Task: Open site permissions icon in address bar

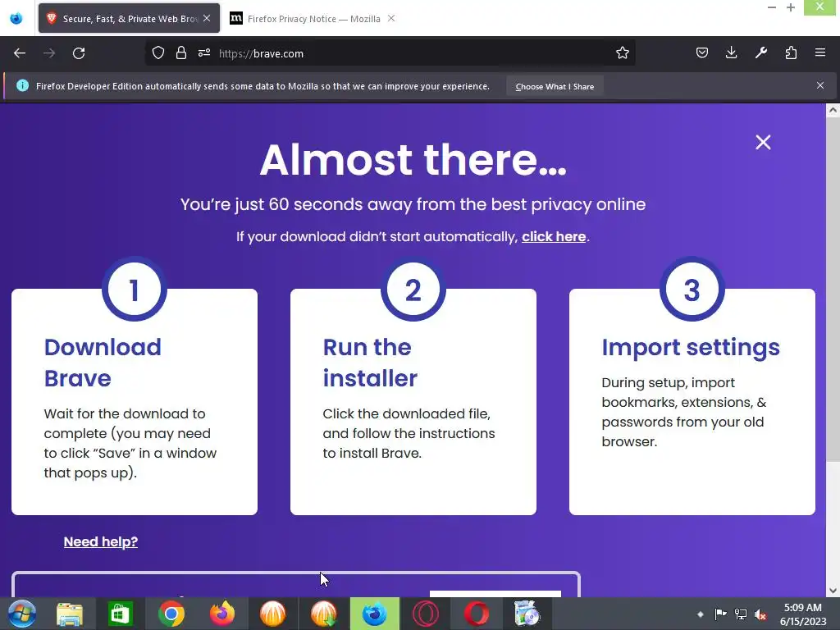Action: (x=204, y=53)
